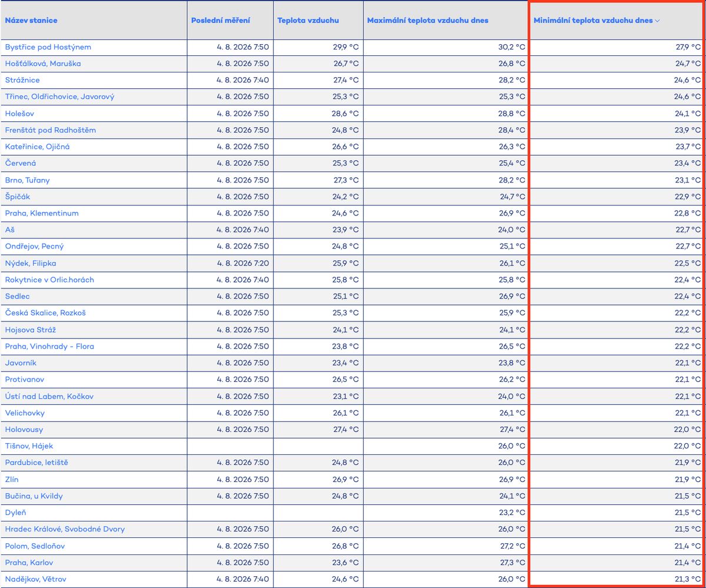The height and width of the screenshot is (588, 706).
Task: Open Sedlec station link
Action: 18,296
